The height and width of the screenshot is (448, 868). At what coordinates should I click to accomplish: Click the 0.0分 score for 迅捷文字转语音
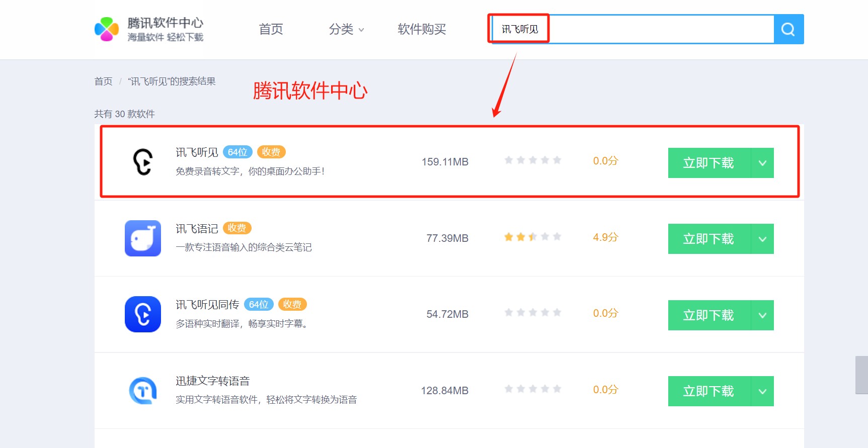pos(605,390)
